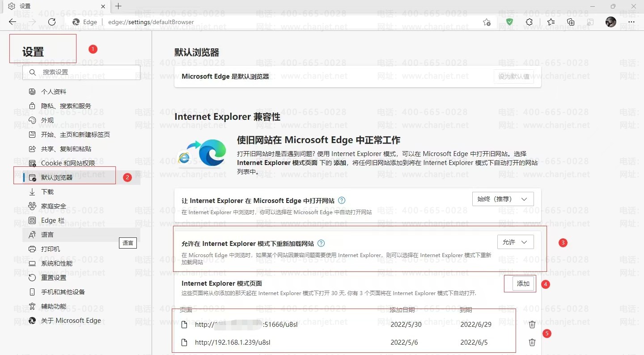Focus the 搜索设置 search box
This screenshot has height=355, width=644.
pyautogui.click(x=81, y=72)
